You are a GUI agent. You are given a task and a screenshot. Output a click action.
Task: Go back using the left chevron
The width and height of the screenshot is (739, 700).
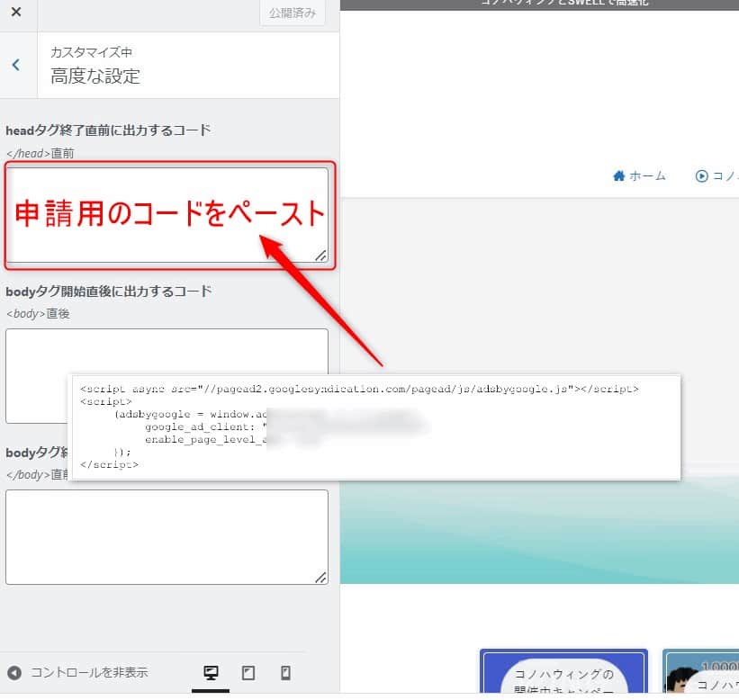coord(16,65)
